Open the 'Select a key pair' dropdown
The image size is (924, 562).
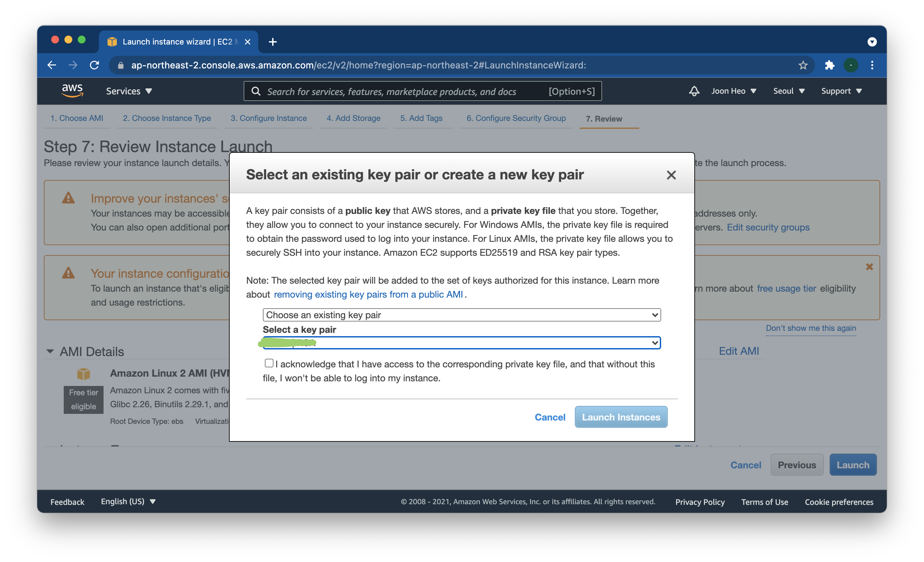point(461,342)
